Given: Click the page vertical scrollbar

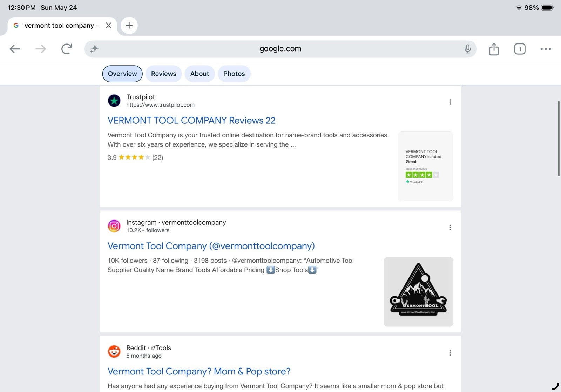Looking at the screenshot, I should 559,138.
